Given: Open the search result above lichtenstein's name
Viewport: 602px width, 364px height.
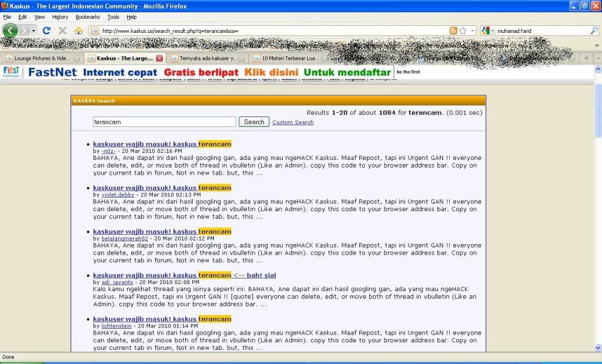Looking at the screenshot, I should tap(162, 319).
